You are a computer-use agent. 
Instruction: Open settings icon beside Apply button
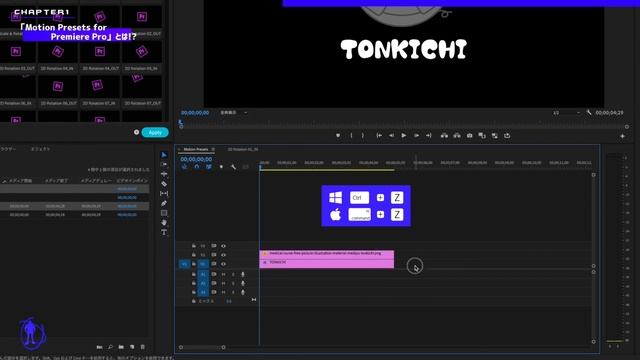tap(136, 132)
